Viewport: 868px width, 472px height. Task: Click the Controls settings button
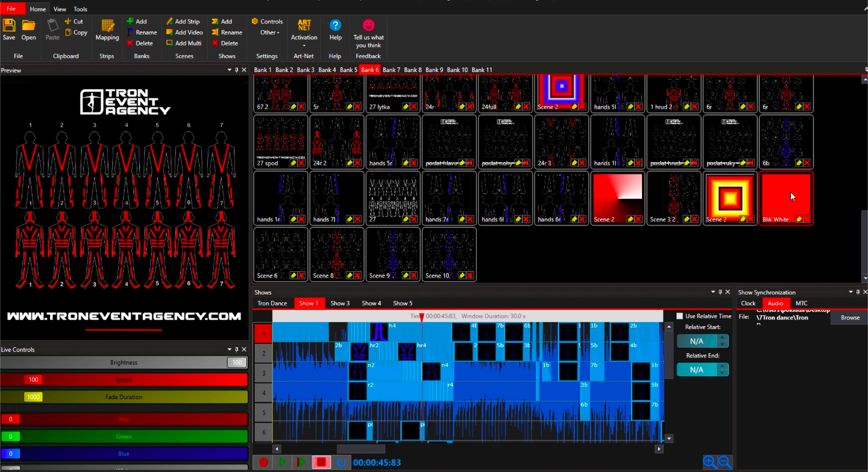[x=267, y=22]
